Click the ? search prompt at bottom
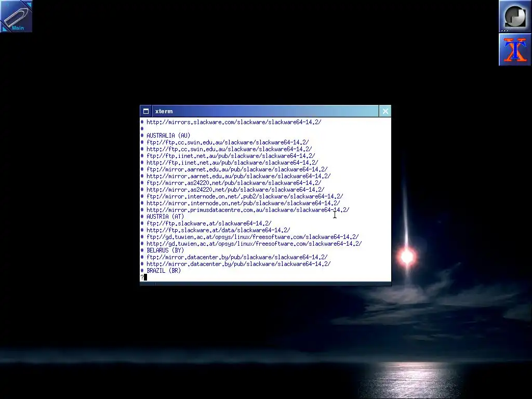The width and height of the screenshot is (532, 399). (x=143, y=277)
